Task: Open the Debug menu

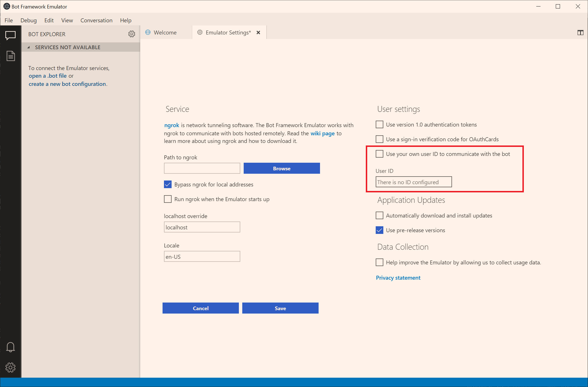Action: (x=29, y=20)
